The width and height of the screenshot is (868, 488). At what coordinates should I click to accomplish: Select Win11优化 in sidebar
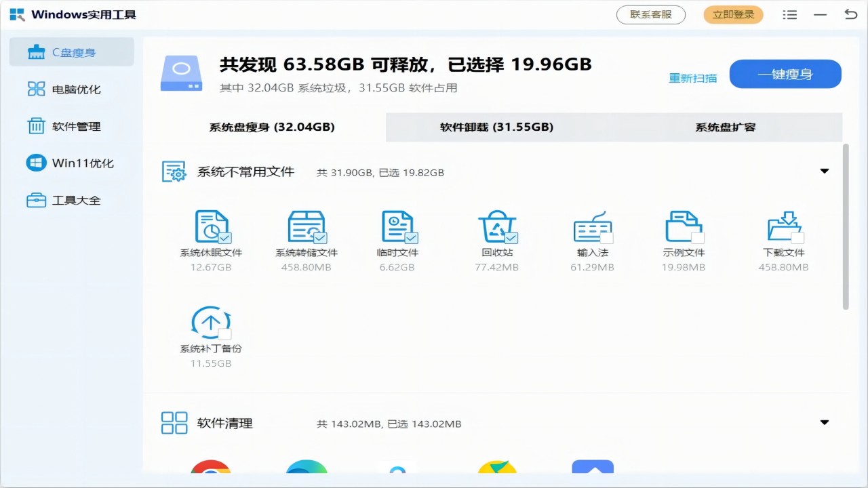(x=72, y=163)
